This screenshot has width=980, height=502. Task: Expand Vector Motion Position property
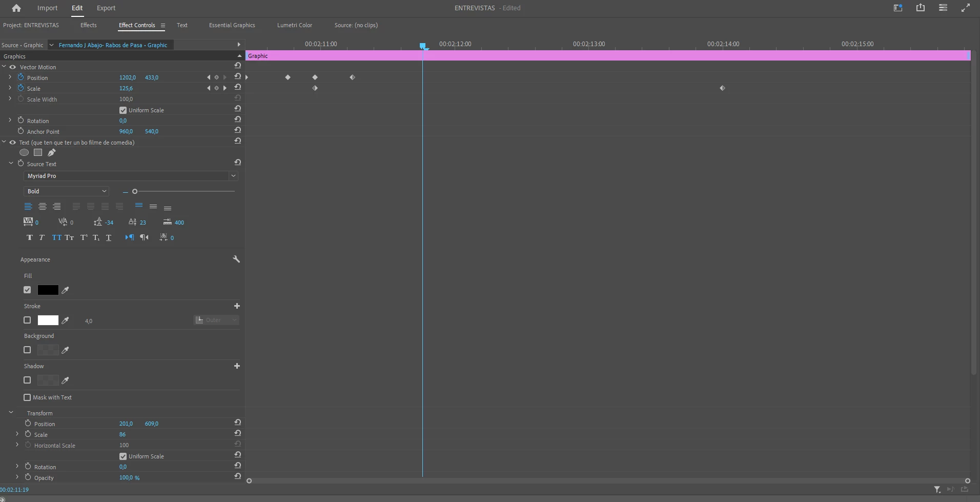click(x=10, y=77)
